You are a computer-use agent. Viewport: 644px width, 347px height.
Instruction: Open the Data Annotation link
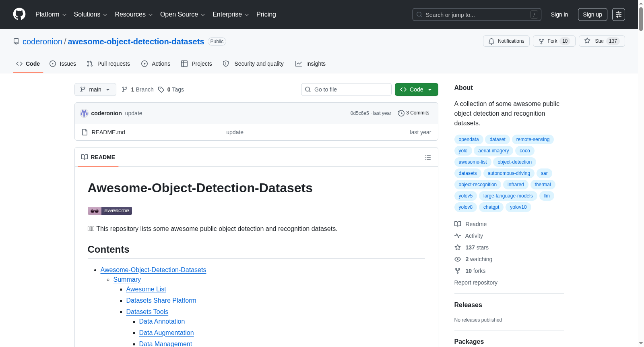pos(162,322)
